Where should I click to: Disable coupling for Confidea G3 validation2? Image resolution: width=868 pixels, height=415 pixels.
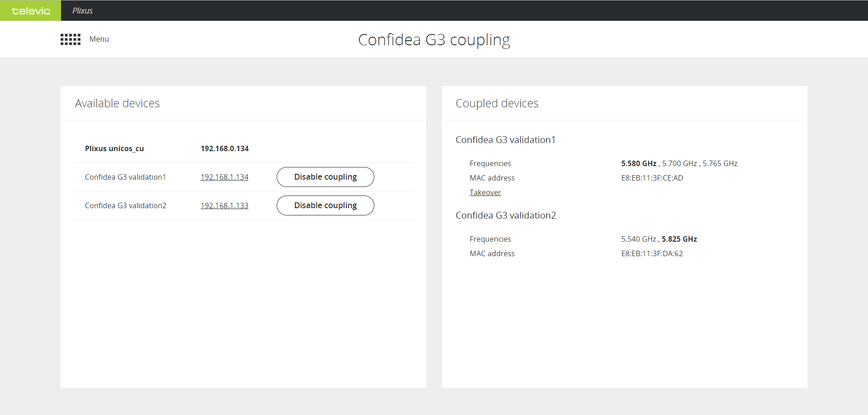click(x=325, y=205)
